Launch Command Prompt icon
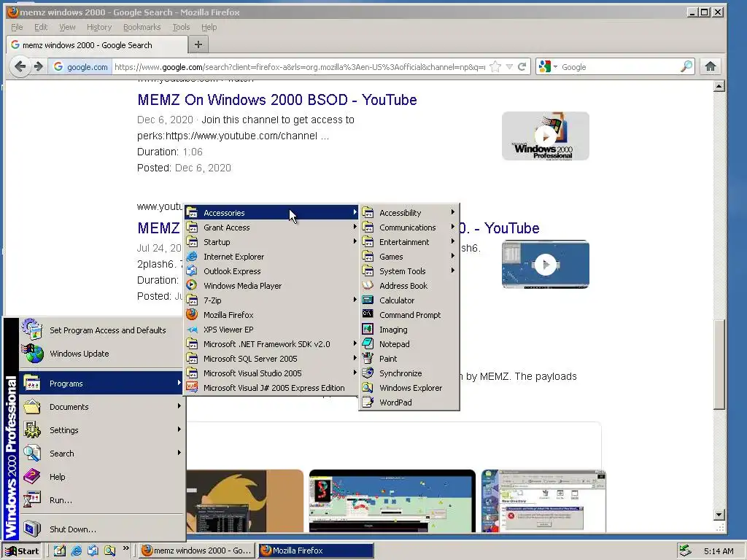Viewport: 747px width, 560px height. (368, 315)
